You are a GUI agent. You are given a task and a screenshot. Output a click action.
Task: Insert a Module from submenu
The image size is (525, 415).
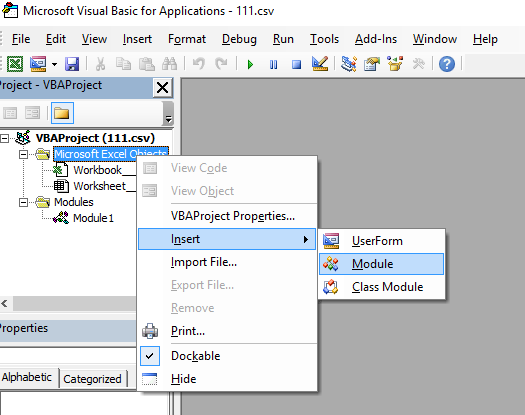(382, 264)
